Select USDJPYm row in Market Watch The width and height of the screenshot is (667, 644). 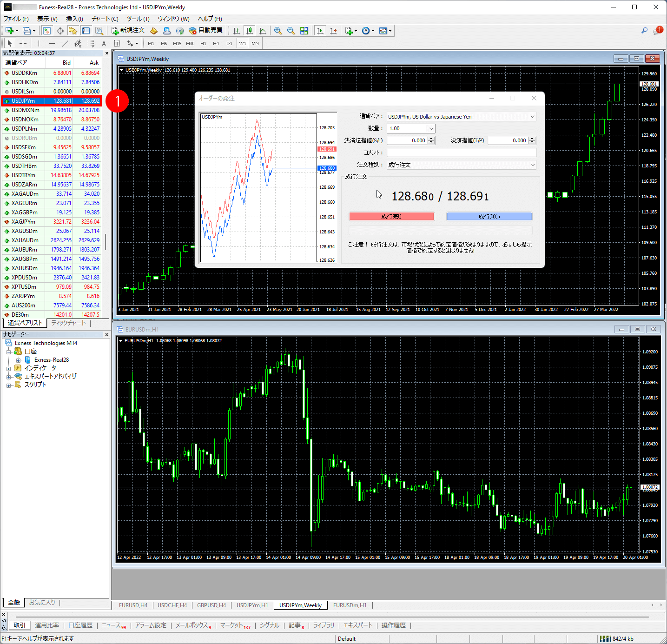pos(52,101)
